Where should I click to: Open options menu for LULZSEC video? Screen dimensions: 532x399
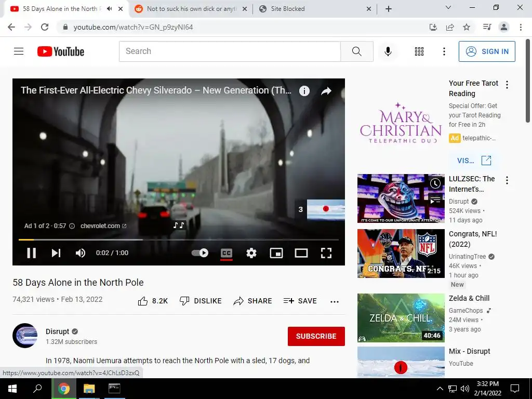[x=507, y=180]
